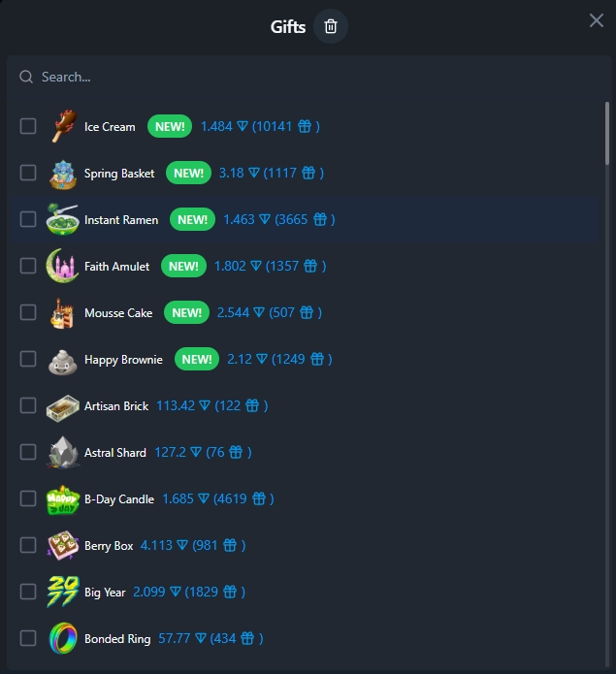This screenshot has width=616, height=674.
Task: Click the Bonded Ring rainbow icon
Action: click(63, 638)
